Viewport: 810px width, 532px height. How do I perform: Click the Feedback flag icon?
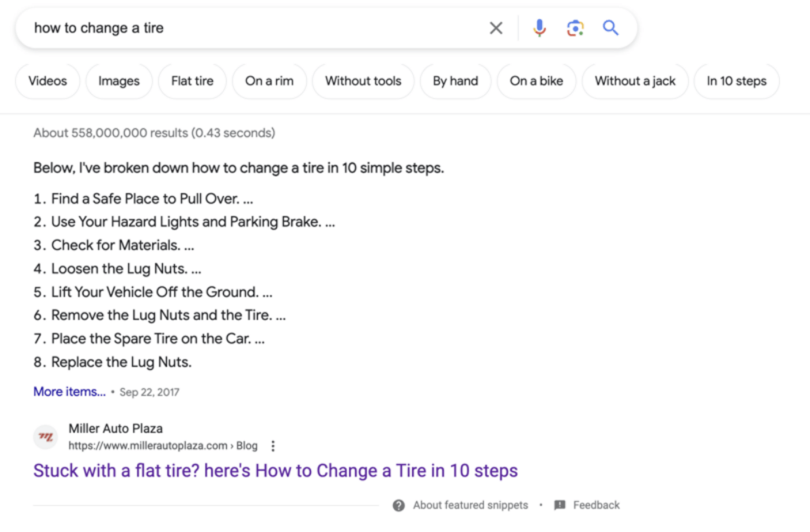point(560,505)
